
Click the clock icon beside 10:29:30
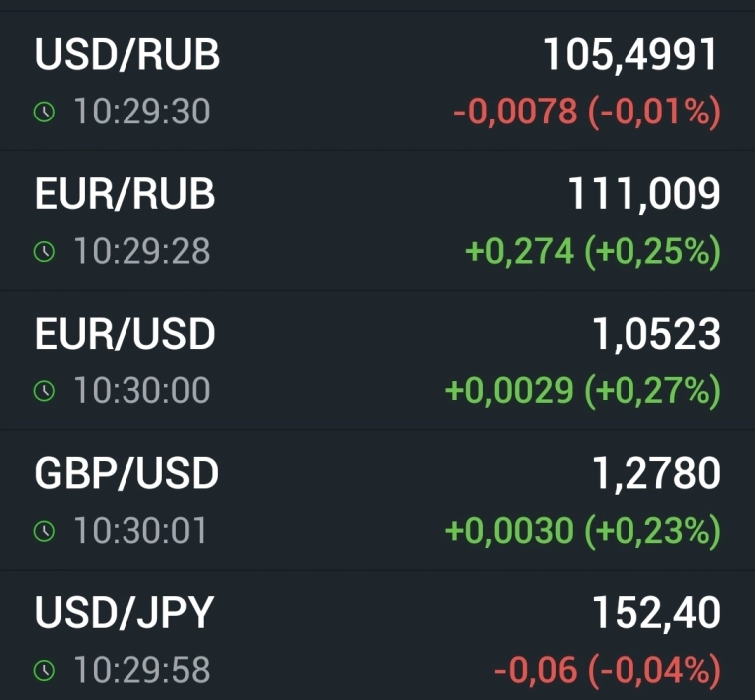click(43, 114)
